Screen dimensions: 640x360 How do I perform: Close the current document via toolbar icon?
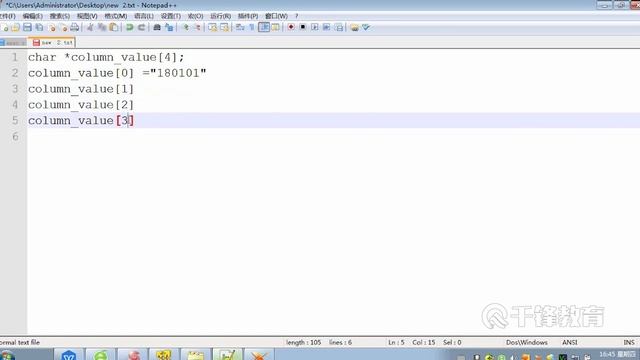pyautogui.click(x=51, y=27)
